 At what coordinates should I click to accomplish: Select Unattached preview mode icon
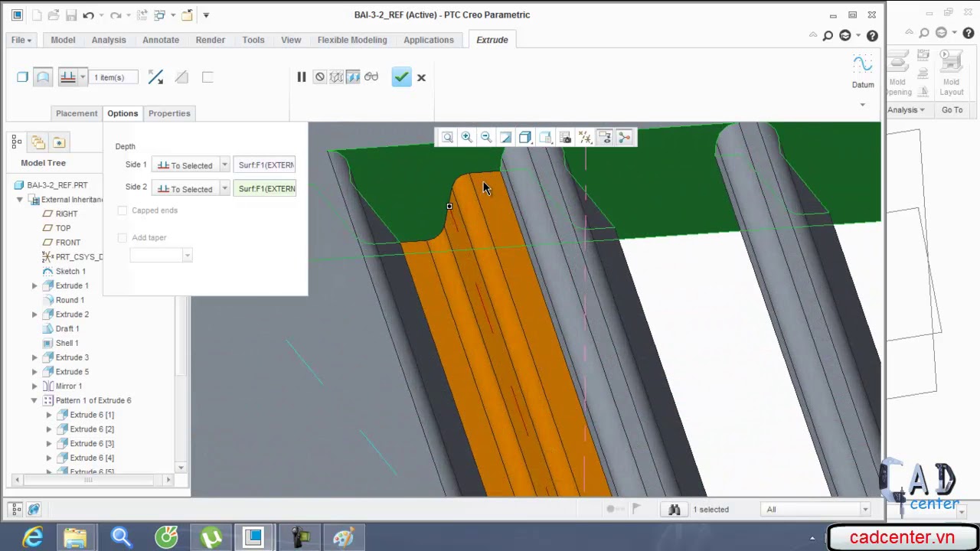click(x=336, y=77)
